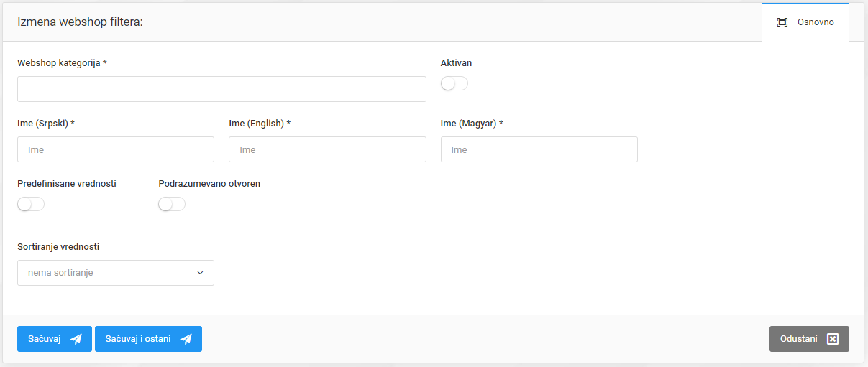
Task: Focus the Webshop kategorija input field
Action: coord(221,89)
